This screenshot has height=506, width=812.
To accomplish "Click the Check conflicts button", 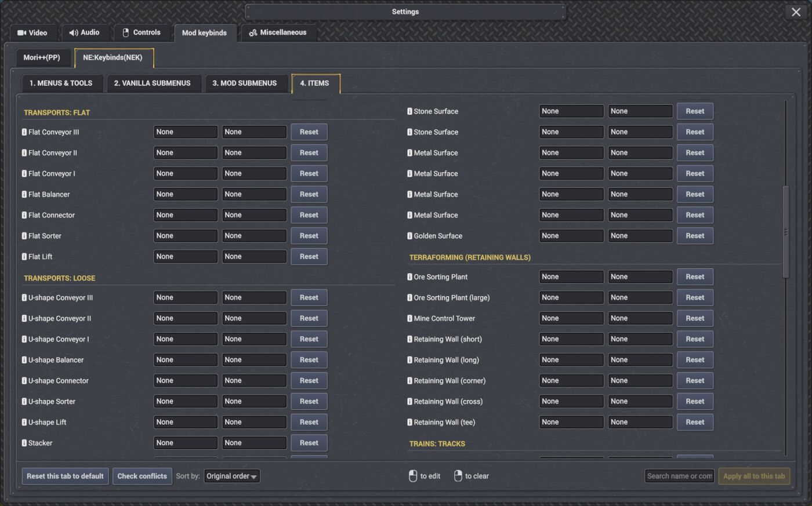I will coord(142,476).
